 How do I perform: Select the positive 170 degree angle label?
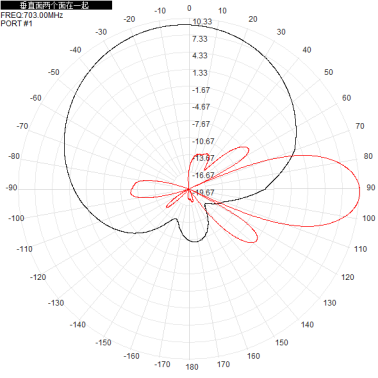click(223, 364)
